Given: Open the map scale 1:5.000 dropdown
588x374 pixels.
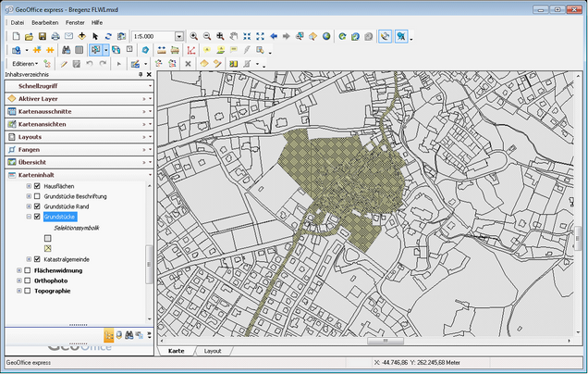Looking at the screenshot, I should pos(179,36).
